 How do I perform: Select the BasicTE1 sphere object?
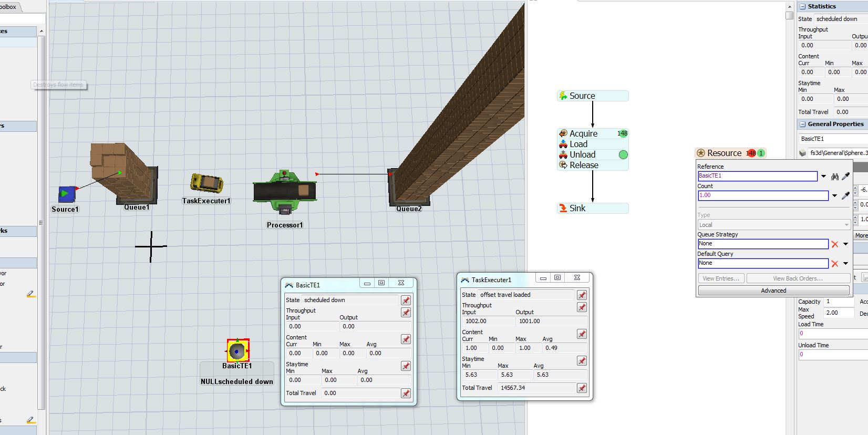[237, 350]
